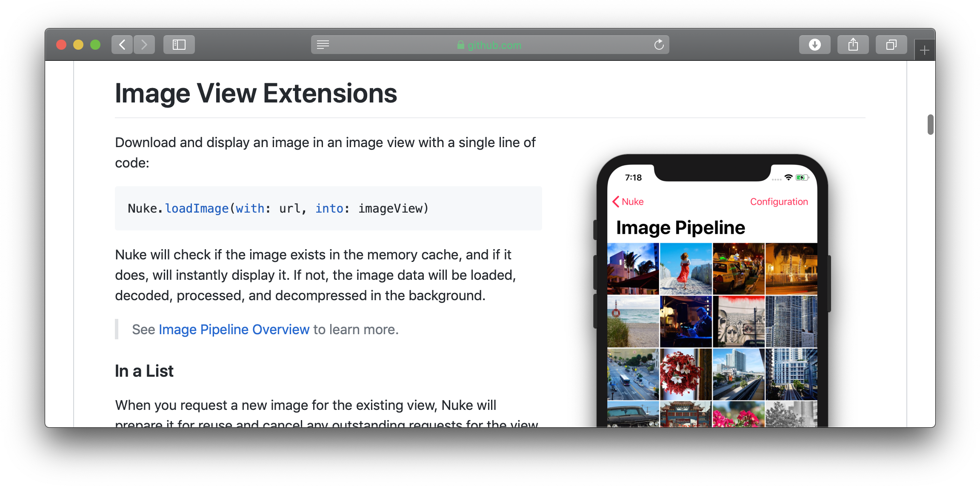980x486 pixels.
Task: Select the blue-lit musician photo
Action: 686,321
